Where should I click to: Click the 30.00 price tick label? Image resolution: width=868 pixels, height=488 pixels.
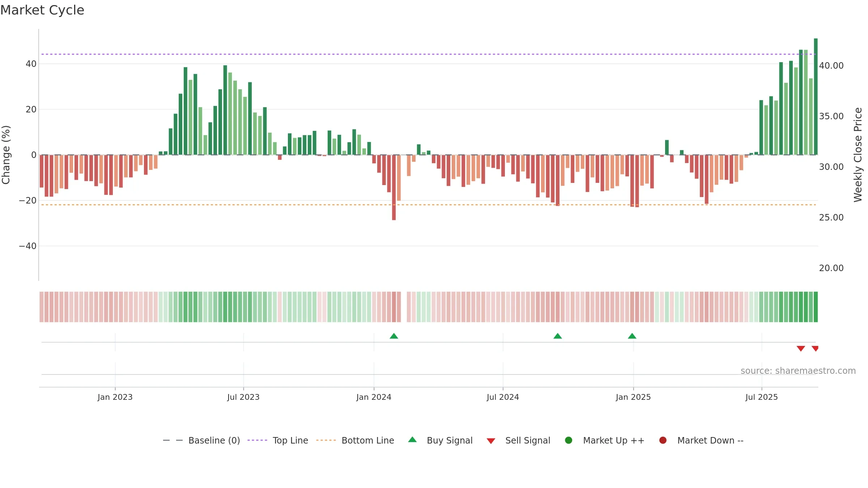[x=831, y=167]
